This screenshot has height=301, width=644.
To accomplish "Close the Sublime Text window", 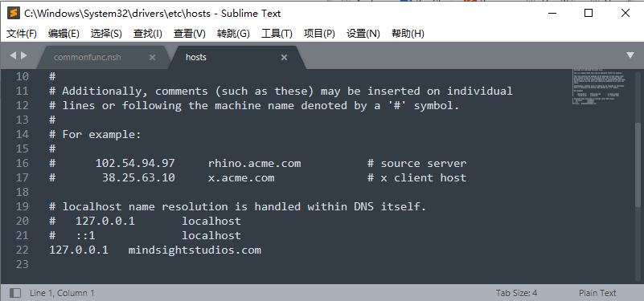I will [626, 13].
